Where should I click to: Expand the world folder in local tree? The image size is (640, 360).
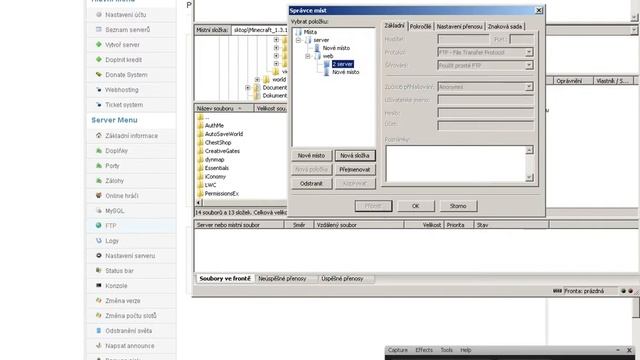point(257,80)
